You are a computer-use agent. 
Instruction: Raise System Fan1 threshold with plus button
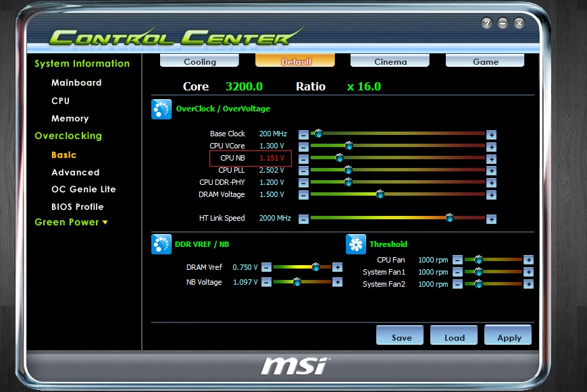point(528,272)
